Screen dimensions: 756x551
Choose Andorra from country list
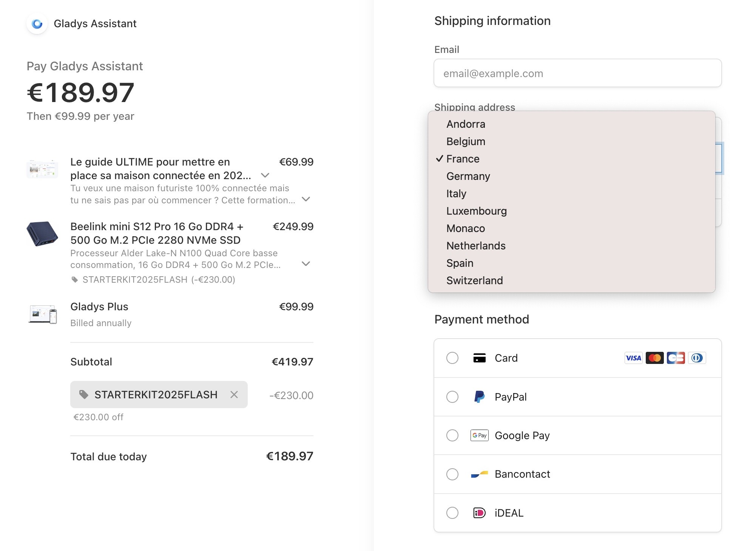tap(571, 124)
